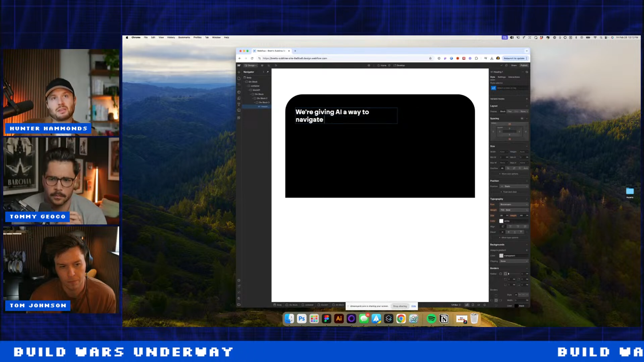This screenshot has height=362, width=644.
Task: Open the Font dropdown showing Brockmann
Action: point(514,204)
